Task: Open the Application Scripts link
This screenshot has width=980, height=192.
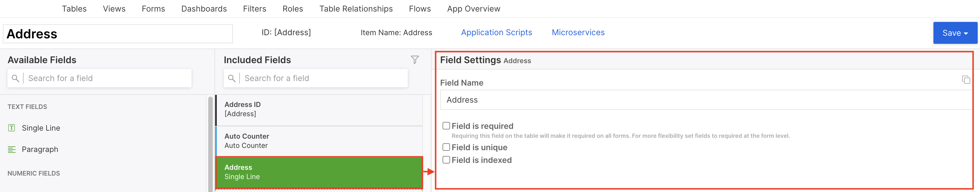Action: 496,33
